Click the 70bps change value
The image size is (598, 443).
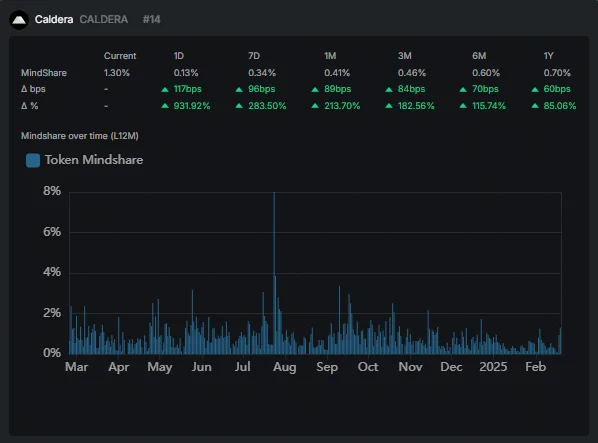pyautogui.click(x=485, y=89)
